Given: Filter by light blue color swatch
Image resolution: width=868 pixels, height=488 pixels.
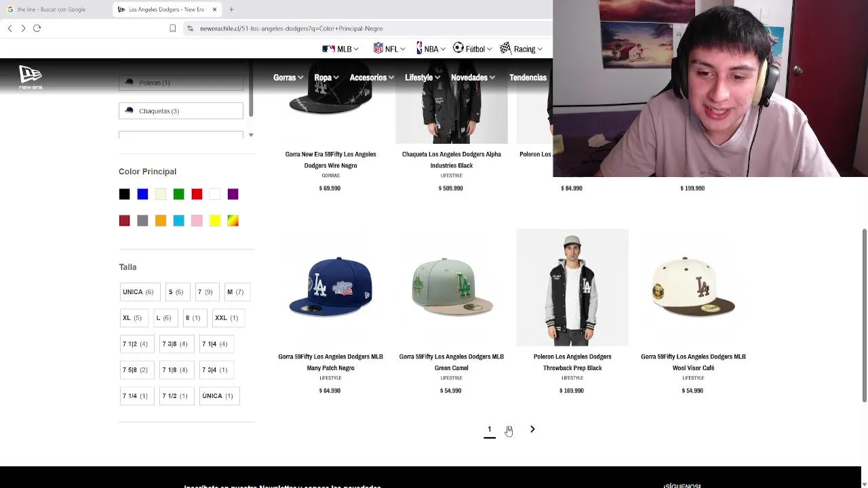Looking at the screenshot, I should point(178,221).
